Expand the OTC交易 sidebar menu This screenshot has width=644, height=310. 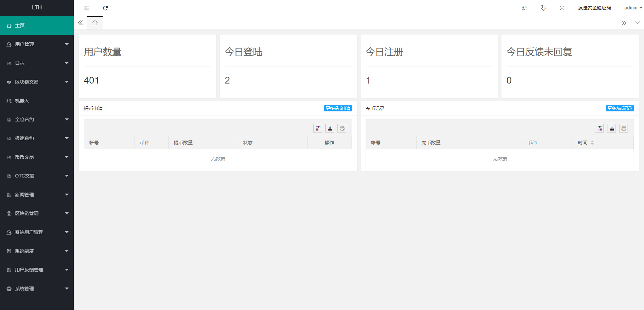coord(37,176)
